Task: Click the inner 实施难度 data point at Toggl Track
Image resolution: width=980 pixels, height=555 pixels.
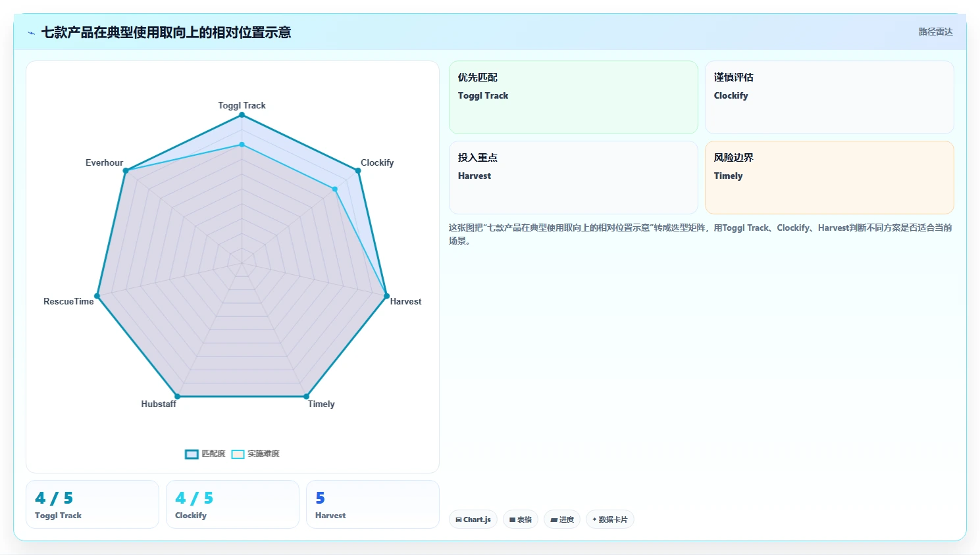Action: pyautogui.click(x=242, y=145)
